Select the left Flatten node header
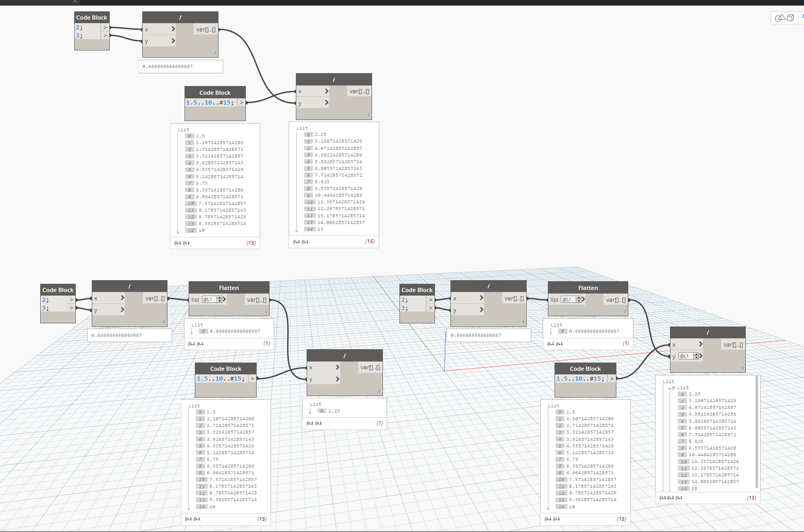Image resolution: width=804 pixels, height=532 pixels. tap(229, 287)
